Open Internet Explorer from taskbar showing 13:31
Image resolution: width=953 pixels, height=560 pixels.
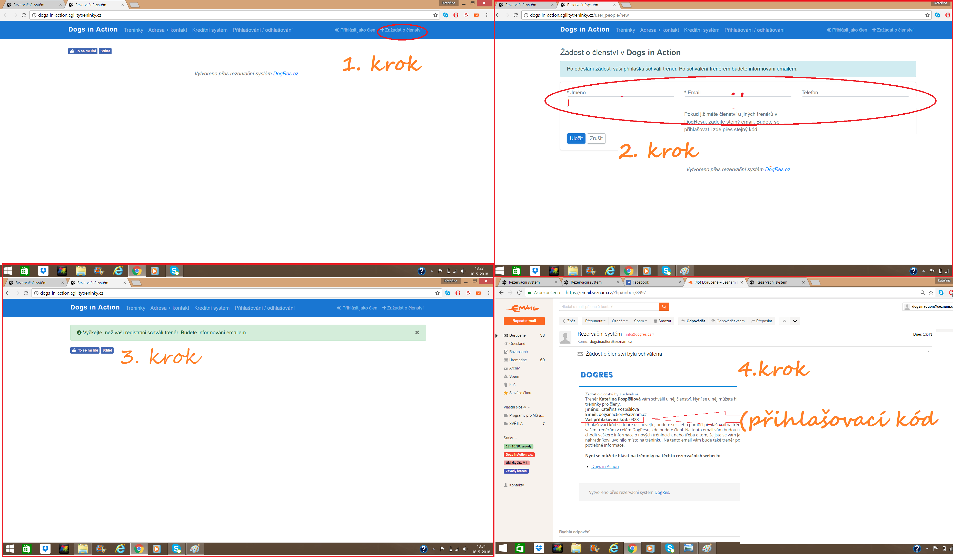(x=120, y=549)
